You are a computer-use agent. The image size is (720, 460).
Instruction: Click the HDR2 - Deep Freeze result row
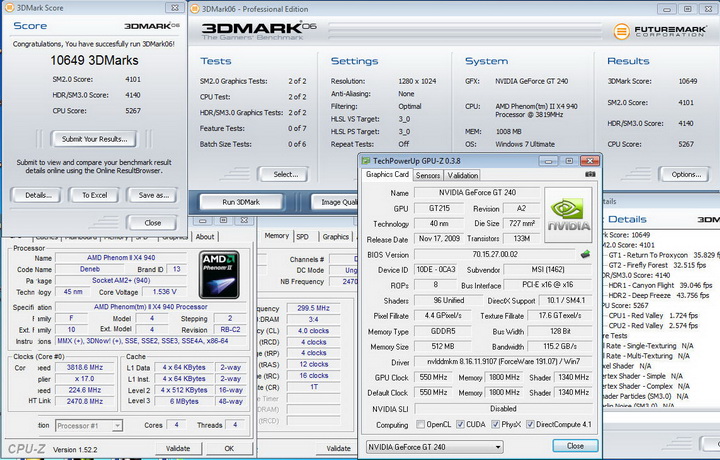point(658,295)
